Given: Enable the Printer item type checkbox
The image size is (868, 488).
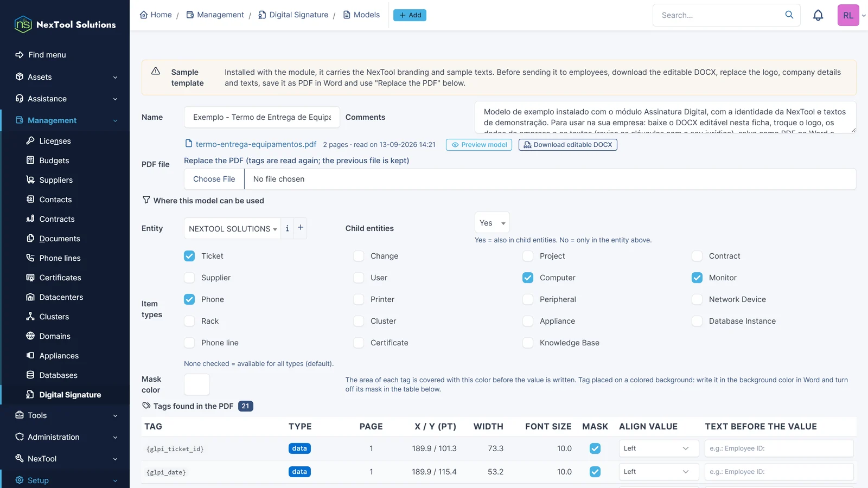Looking at the screenshot, I should click(359, 299).
